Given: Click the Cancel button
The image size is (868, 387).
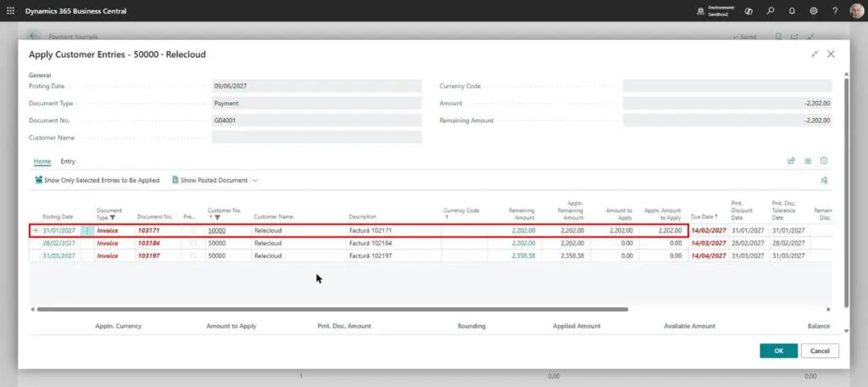Looking at the screenshot, I should click(x=820, y=351).
